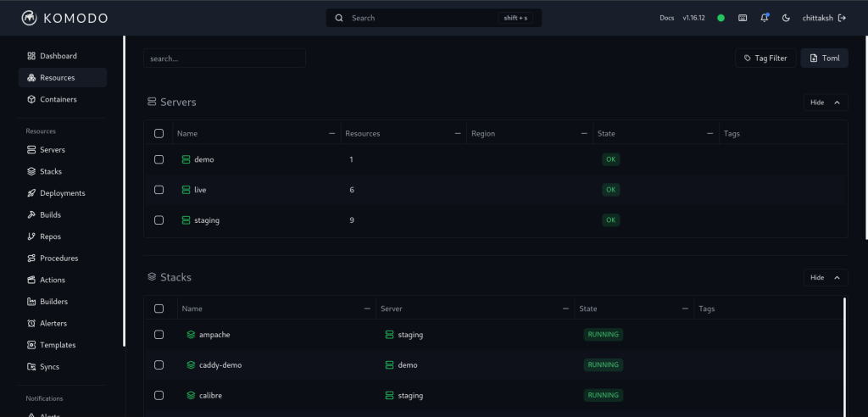Check the caddy-demo stack checkbox

pyautogui.click(x=159, y=365)
